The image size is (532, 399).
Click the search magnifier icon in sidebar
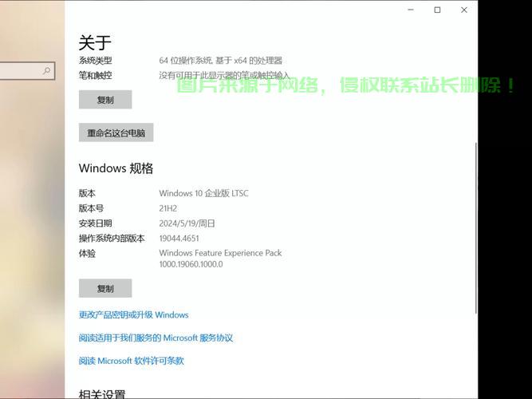click(x=46, y=71)
